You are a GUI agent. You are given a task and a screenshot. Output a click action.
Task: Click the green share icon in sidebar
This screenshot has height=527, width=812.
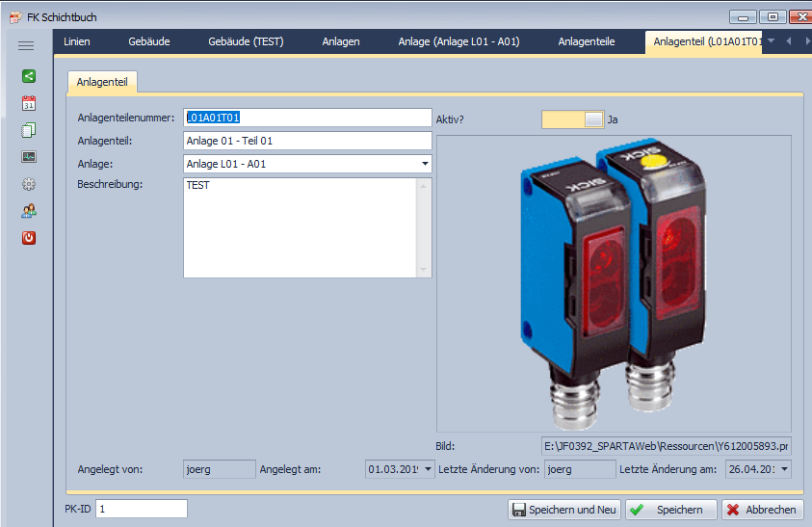click(x=29, y=76)
